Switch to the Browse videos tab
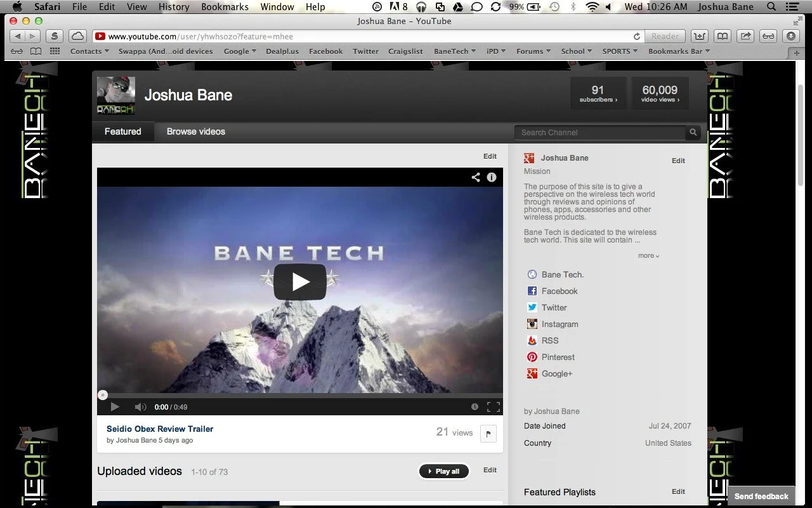The height and width of the screenshot is (508, 812). tap(196, 131)
